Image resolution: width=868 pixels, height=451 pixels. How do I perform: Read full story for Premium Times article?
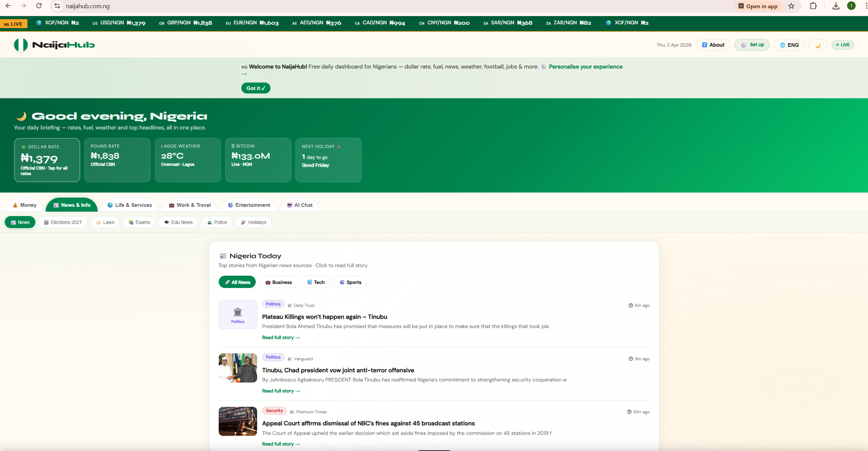pyautogui.click(x=281, y=444)
